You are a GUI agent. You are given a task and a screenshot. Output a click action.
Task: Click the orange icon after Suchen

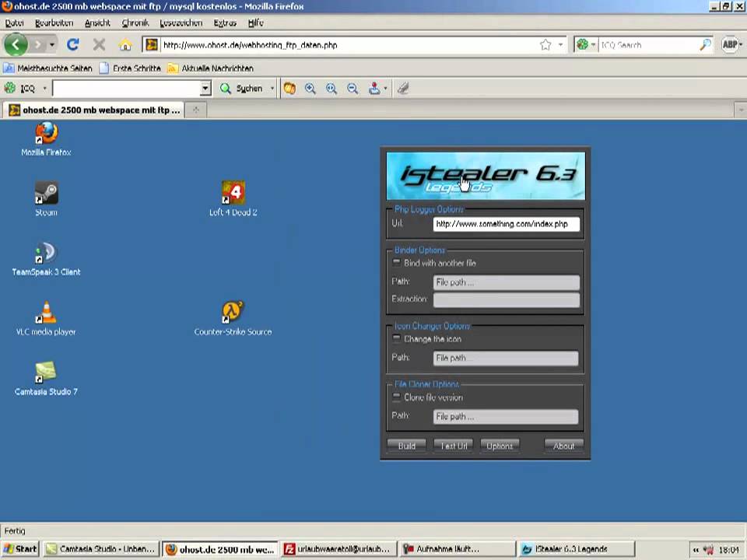(x=289, y=88)
